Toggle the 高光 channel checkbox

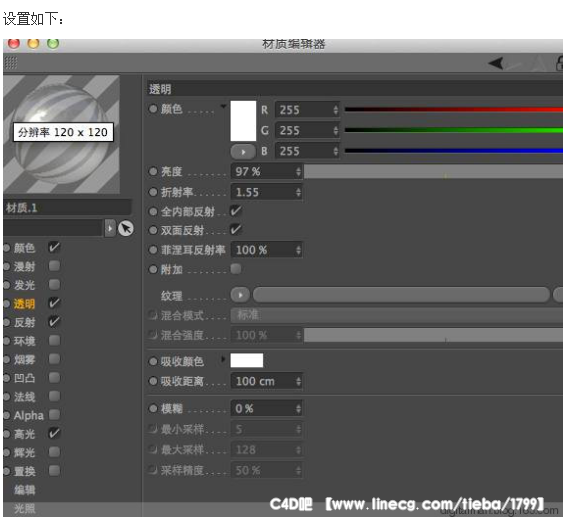[54, 433]
